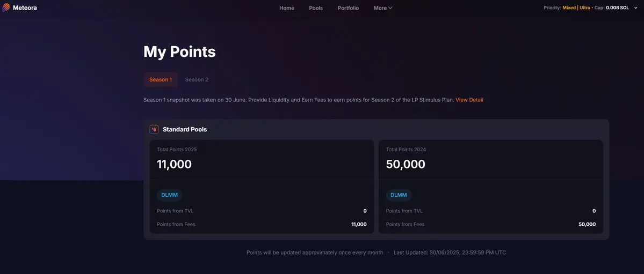Open the View Detail link
Viewport: 644px width, 274px height.
coord(469,100)
